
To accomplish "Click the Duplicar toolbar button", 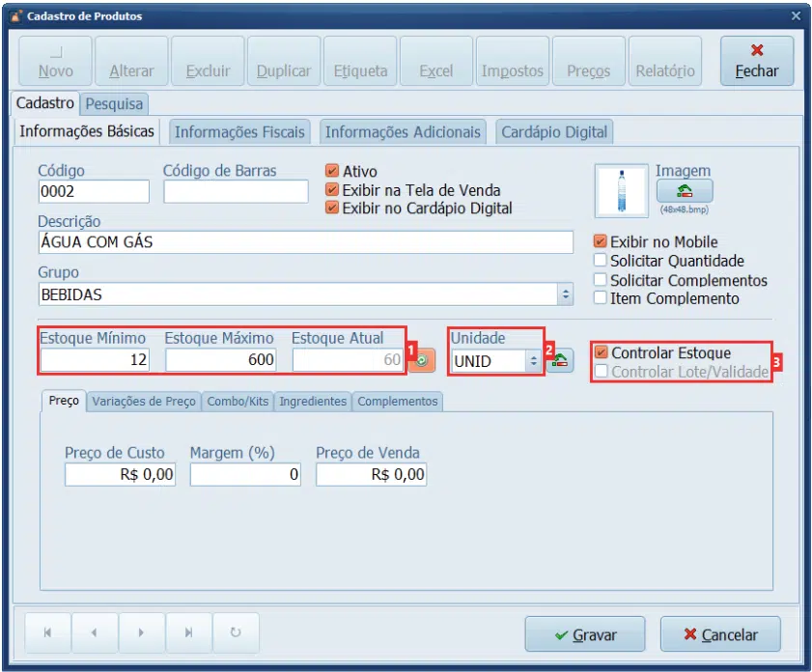I will (284, 61).
